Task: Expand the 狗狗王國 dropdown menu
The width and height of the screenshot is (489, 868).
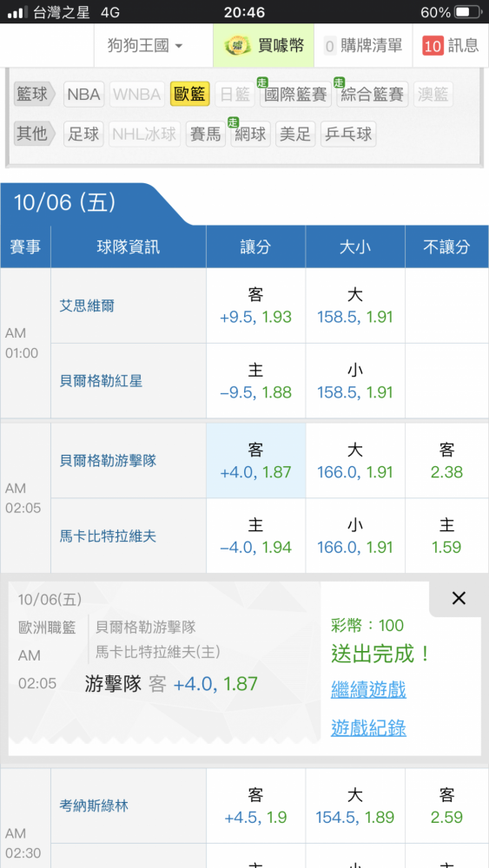Action: coord(145,45)
